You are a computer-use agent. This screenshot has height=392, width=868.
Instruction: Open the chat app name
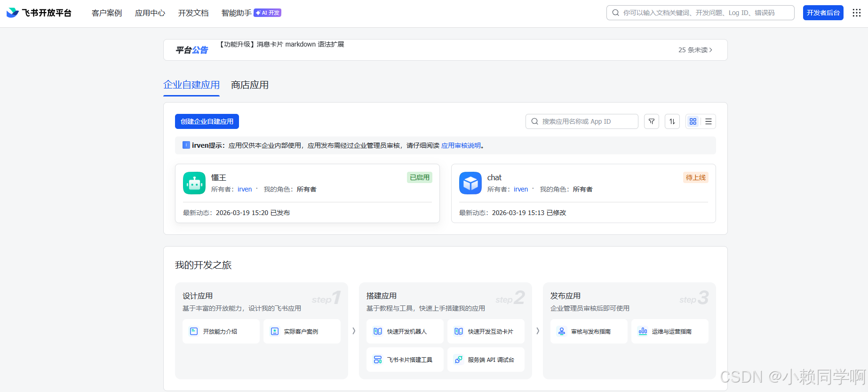[x=494, y=177]
